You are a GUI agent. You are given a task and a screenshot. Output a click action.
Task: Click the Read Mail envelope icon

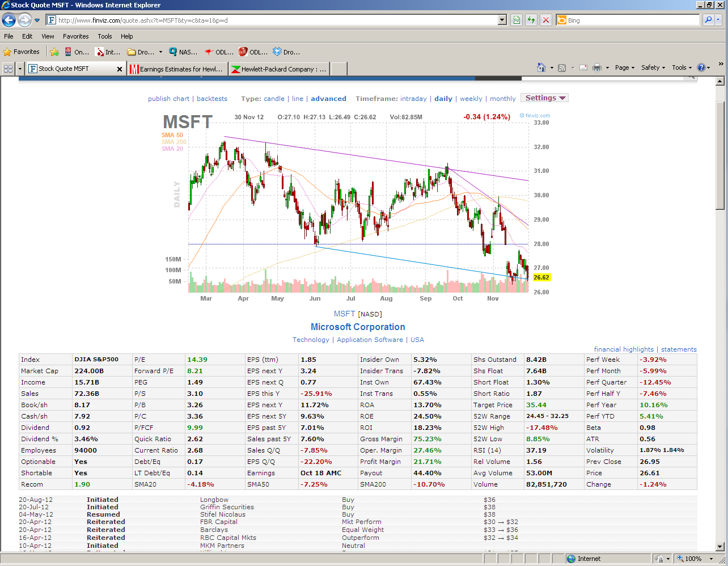click(x=583, y=67)
